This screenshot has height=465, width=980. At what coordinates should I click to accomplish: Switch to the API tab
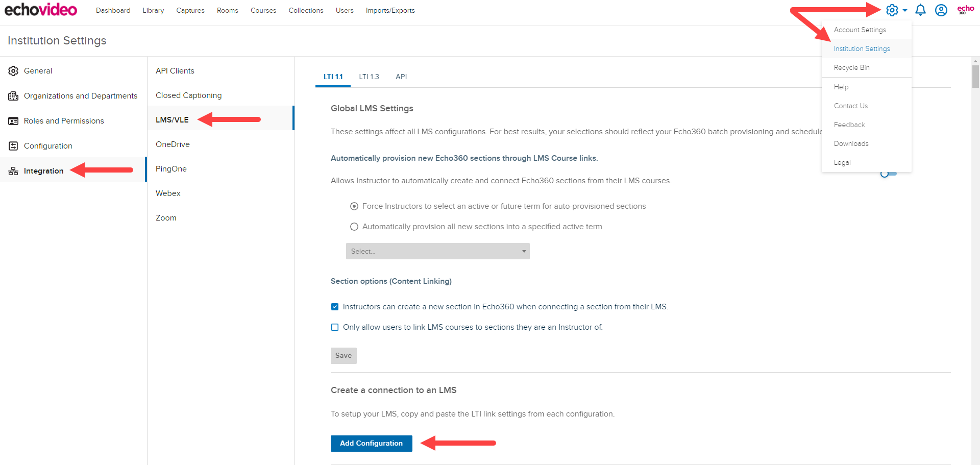401,77
